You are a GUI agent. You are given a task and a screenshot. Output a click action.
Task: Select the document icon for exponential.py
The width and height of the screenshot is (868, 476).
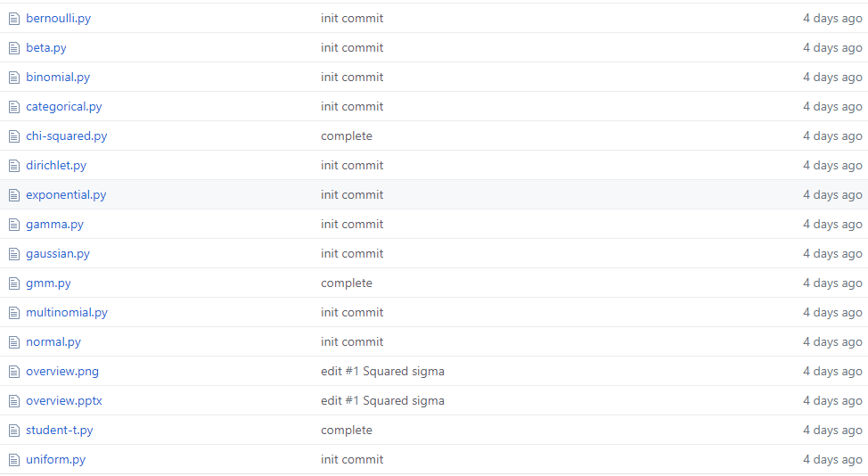(14, 195)
